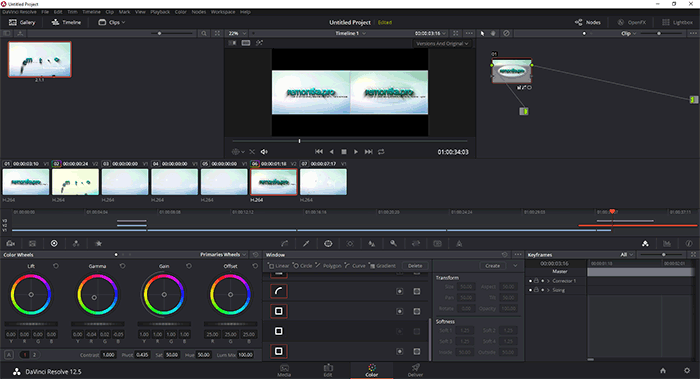The image size is (700, 379).
Task: Switch to the Edit page
Action: point(328,371)
